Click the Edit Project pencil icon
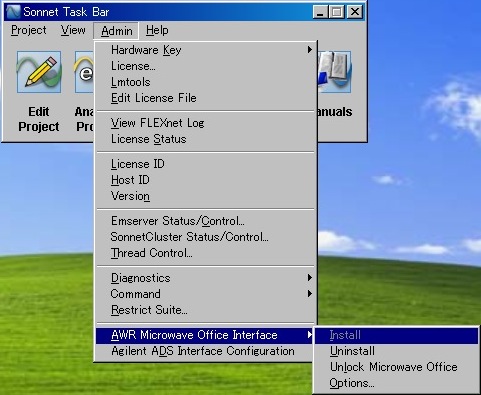The width and height of the screenshot is (481, 395). [x=39, y=72]
